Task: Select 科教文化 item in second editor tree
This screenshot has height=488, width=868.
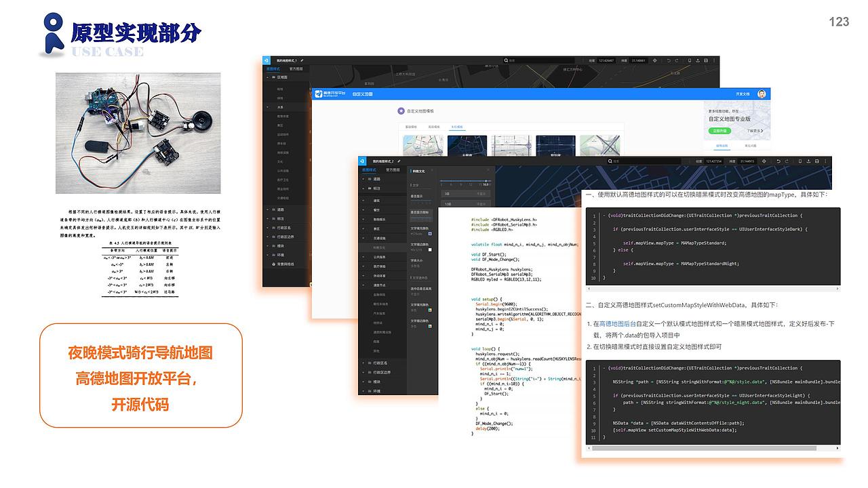Action: [x=382, y=248]
